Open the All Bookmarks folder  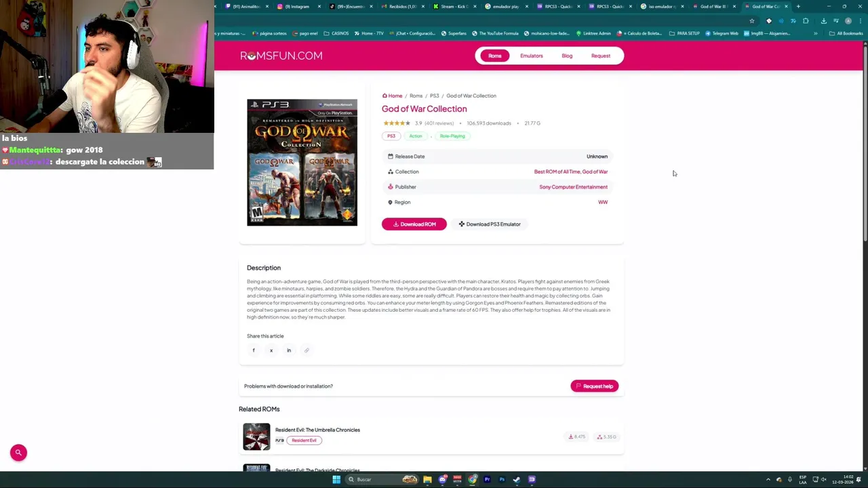[846, 33]
